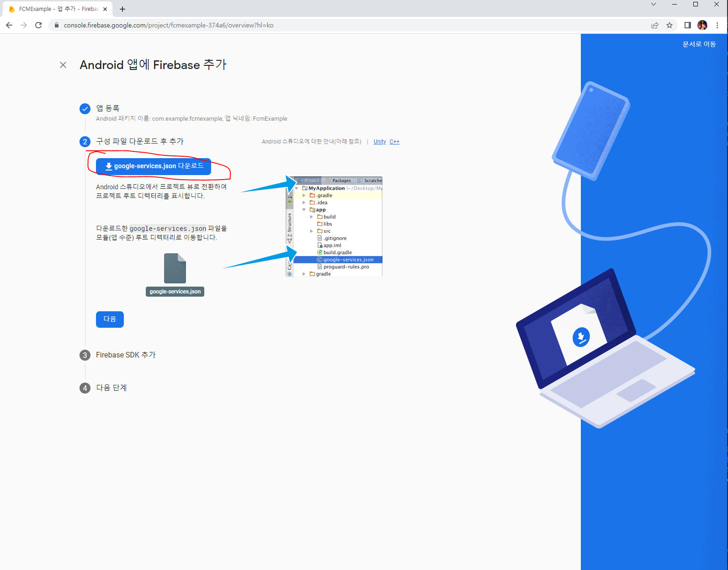Download the google-services.json file
728x570 pixels.
(154, 166)
